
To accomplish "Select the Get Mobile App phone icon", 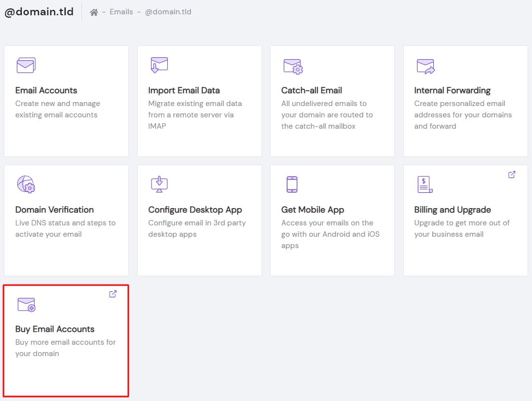I will click(292, 184).
